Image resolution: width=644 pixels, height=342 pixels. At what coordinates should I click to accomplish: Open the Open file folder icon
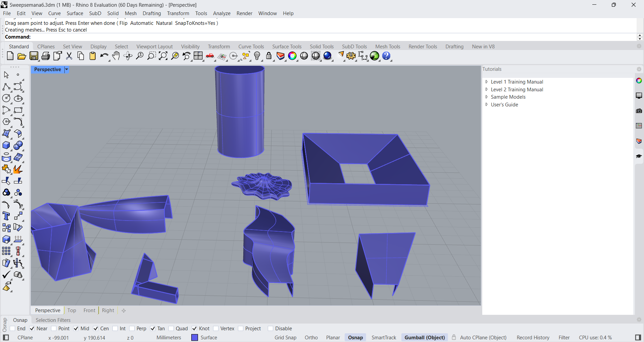(22, 56)
